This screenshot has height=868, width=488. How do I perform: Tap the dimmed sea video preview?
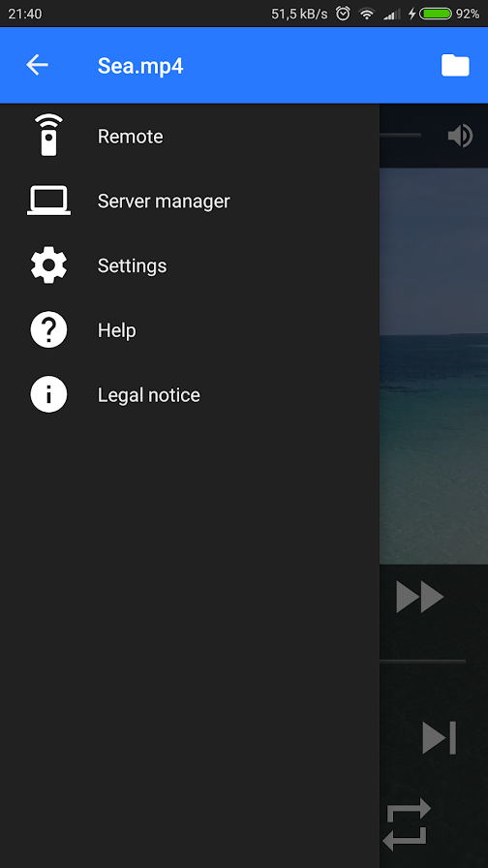(x=434, y=366)
